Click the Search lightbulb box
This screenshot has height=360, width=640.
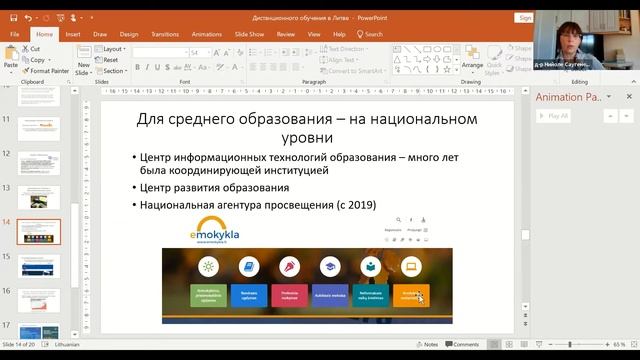tap(370, 34)
